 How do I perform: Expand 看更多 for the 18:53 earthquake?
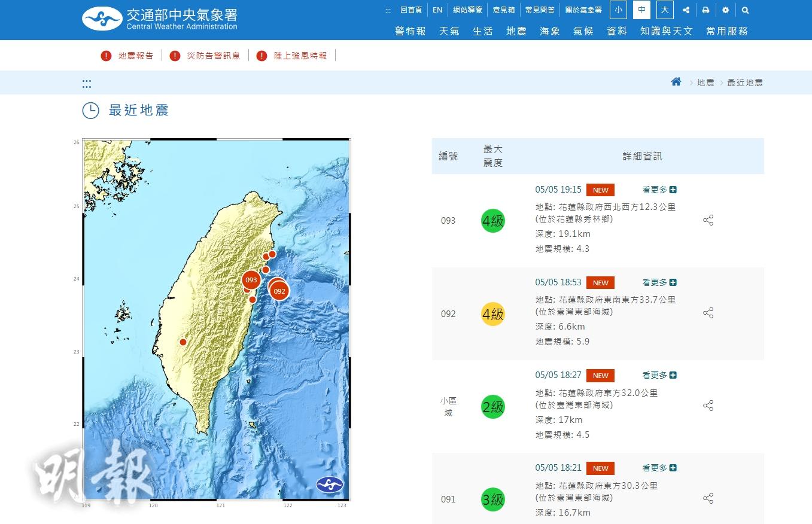pos(659,282)
